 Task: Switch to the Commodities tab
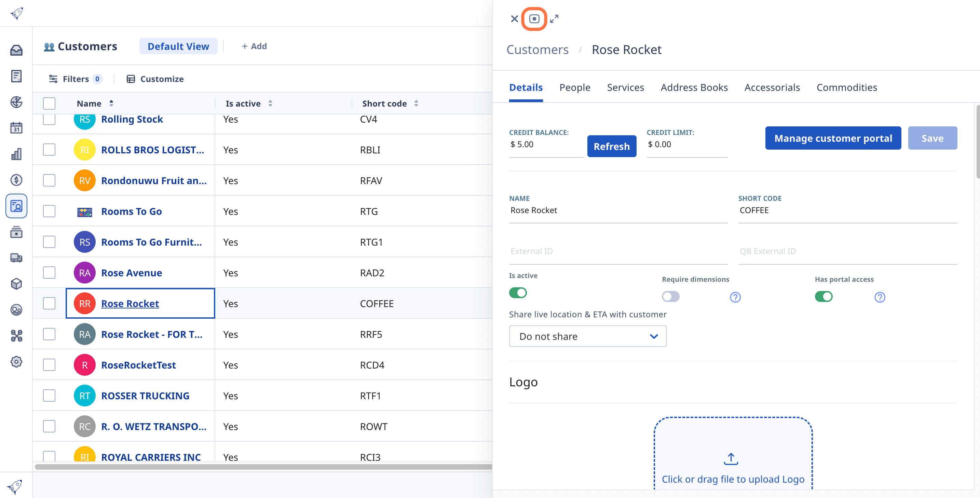click(x=846, y=87)
